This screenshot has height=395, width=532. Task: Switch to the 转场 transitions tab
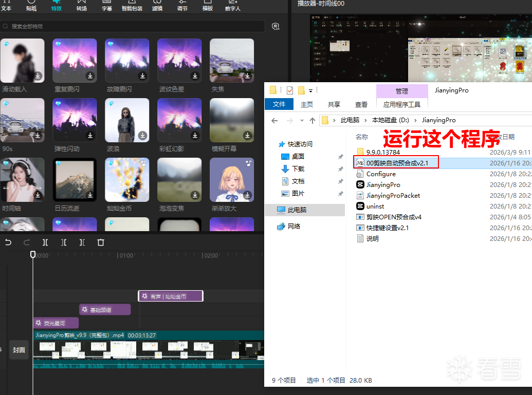(81, 6)
